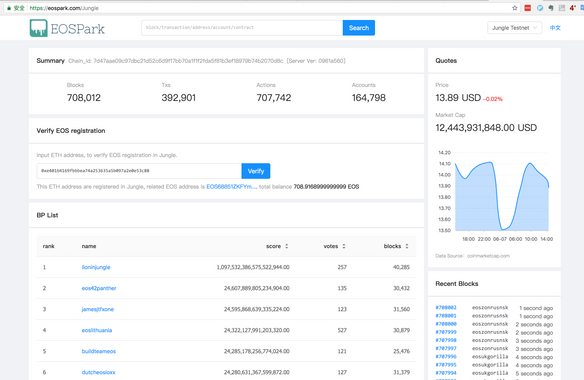Open recent block #707994

point(446,373)
